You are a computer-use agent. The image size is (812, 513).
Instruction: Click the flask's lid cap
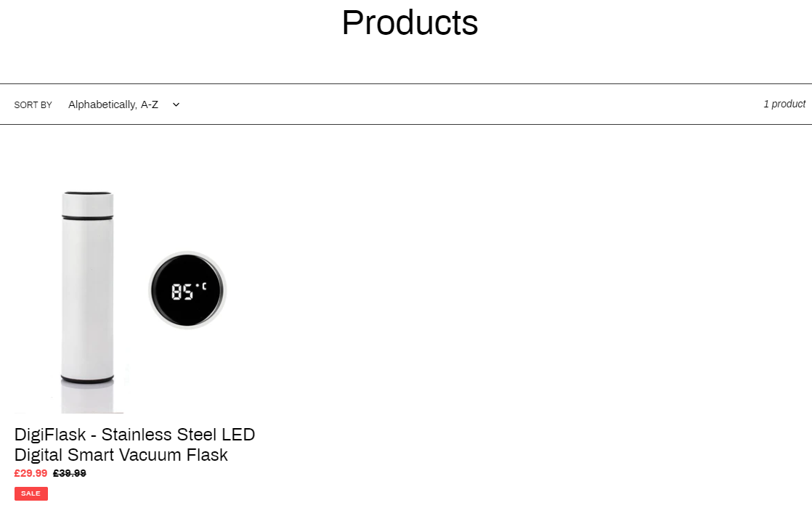point(87,204)
